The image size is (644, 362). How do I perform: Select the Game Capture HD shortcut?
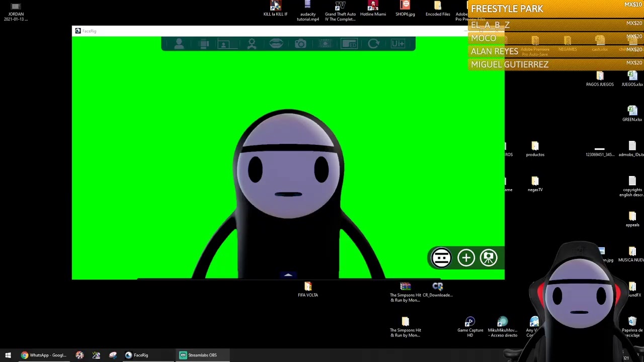coord(470,327)
